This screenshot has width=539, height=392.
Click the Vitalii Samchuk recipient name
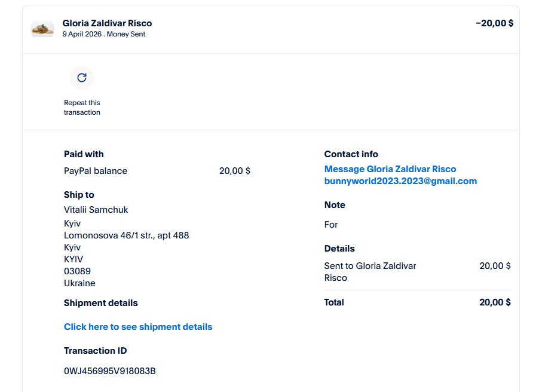point(96,210)
